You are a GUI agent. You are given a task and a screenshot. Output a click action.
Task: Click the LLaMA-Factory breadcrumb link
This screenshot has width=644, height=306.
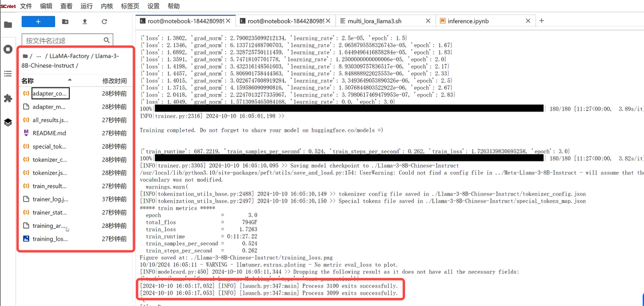[x=69, y=56]
